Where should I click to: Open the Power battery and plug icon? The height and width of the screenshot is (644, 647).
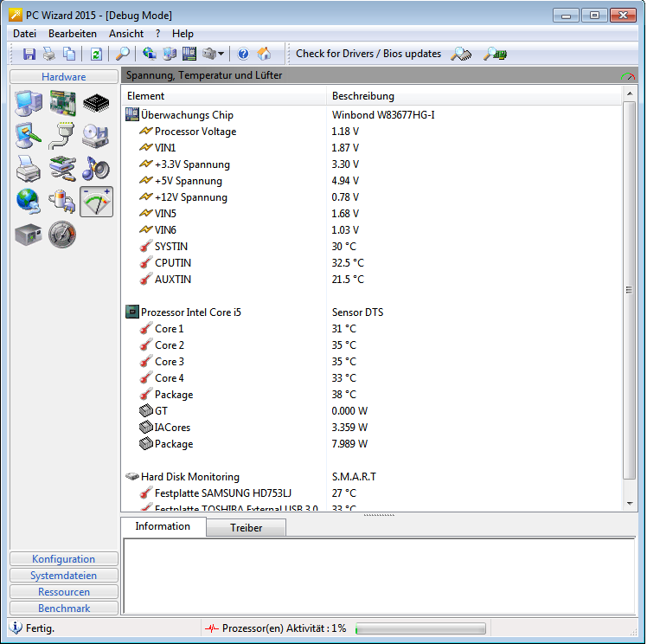[x=62, y=202]
